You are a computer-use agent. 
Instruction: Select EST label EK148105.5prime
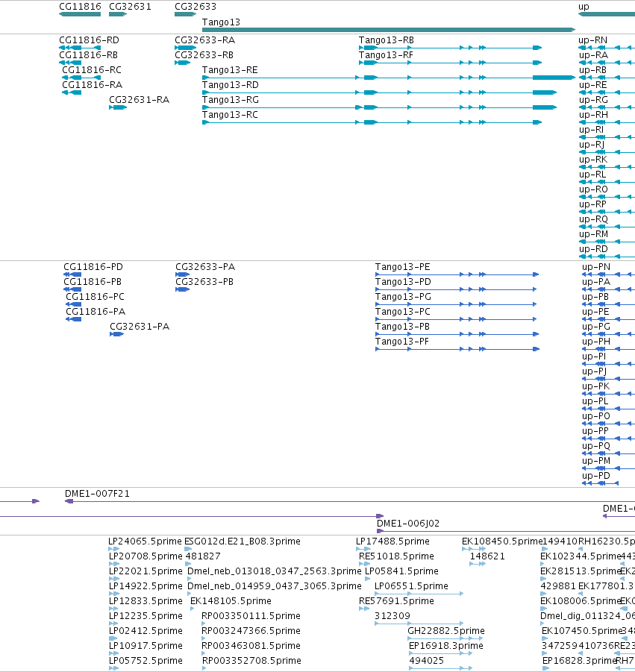[231, 601]
